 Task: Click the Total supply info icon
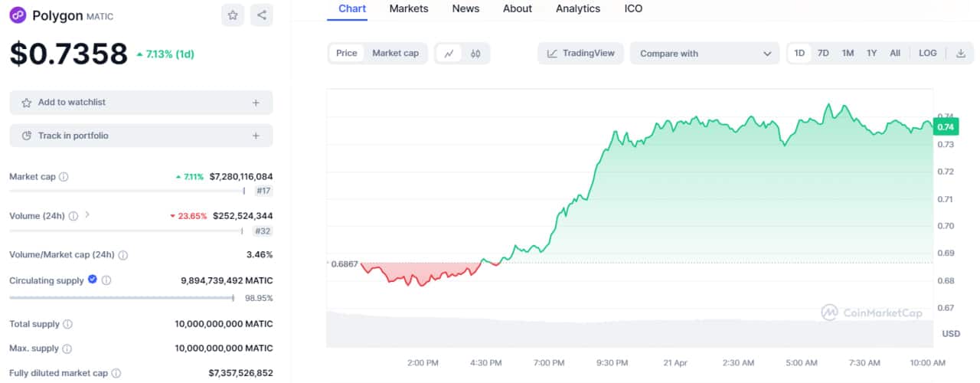click(67, 324)
